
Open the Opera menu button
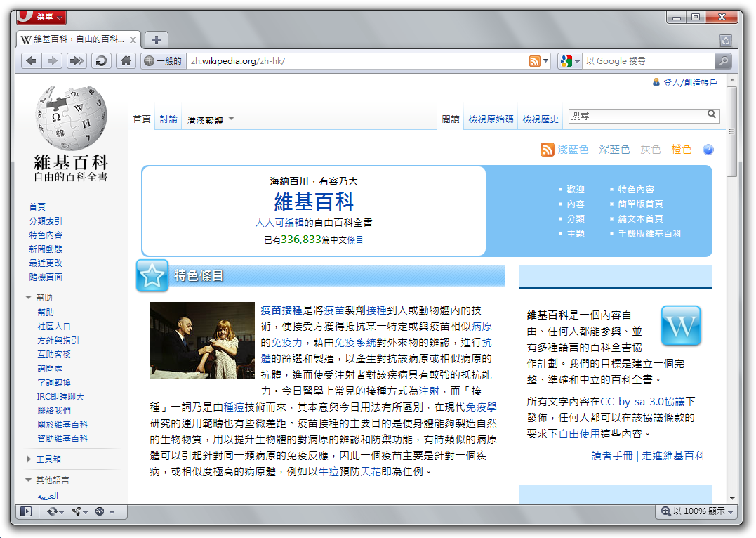pyautogui.click(x=41, y=17)
